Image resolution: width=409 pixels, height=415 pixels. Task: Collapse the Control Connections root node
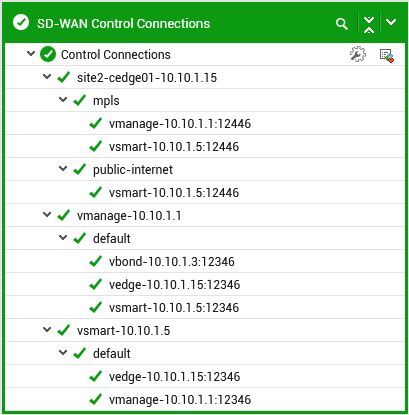pos(31,53)
